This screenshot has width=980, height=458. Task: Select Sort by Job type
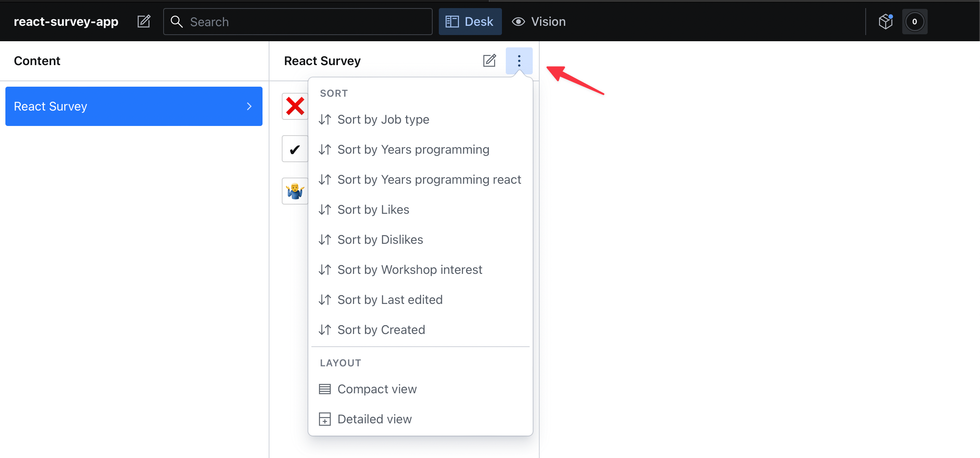coord(383,119)
